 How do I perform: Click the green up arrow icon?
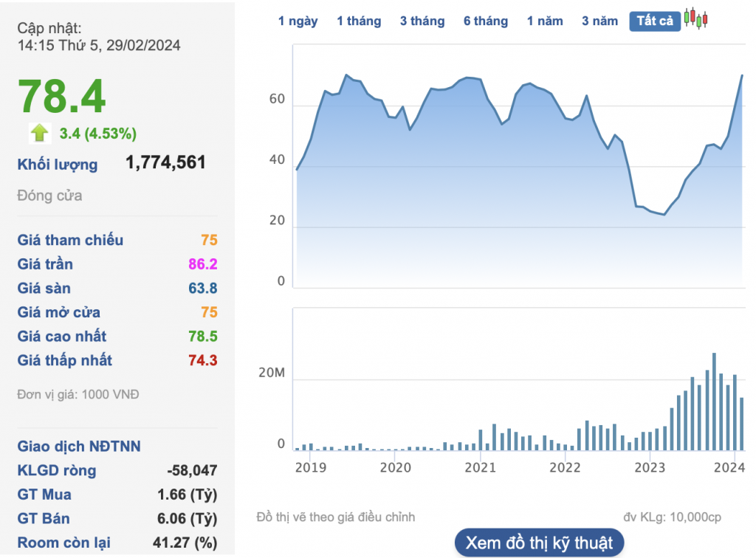coord(39,133)
